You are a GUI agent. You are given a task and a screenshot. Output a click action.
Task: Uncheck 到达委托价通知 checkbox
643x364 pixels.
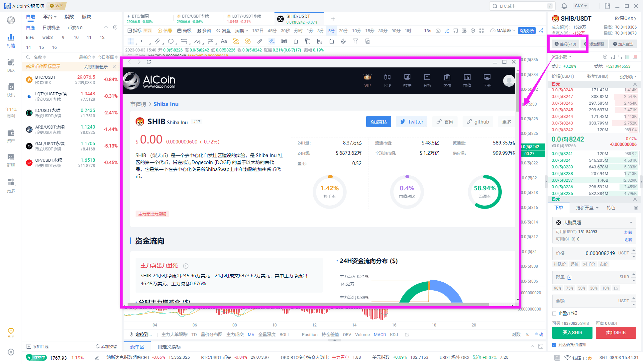coord(554,345)
